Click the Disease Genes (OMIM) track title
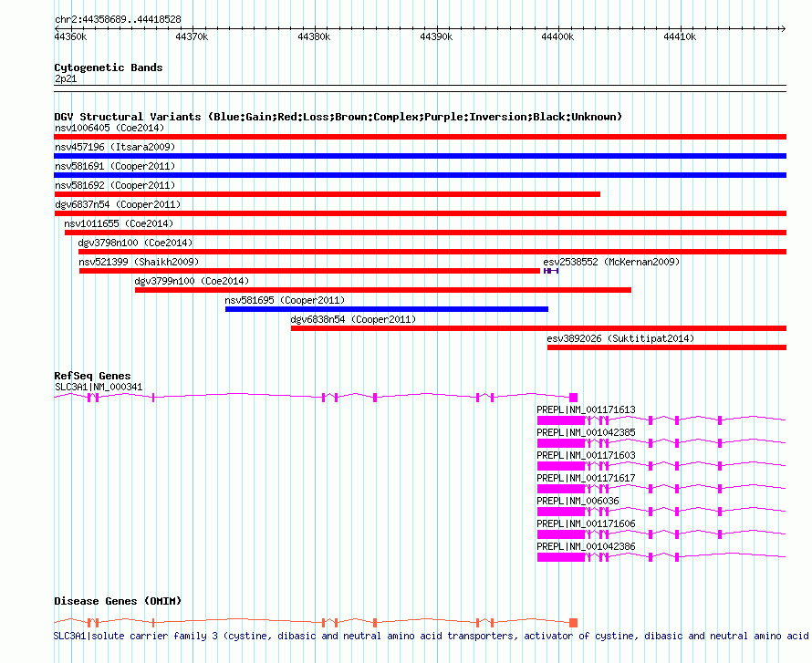812x663 pixels. point(118,601)
